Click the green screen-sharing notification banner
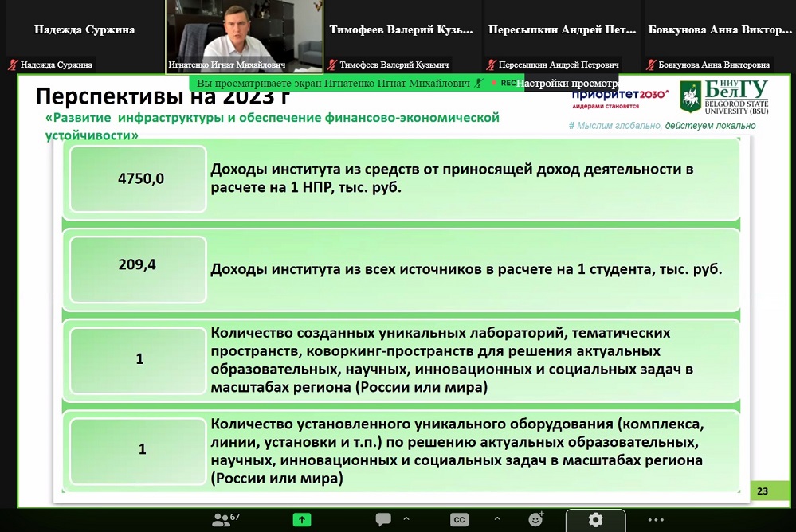The image size is (796, 532). 335,83
